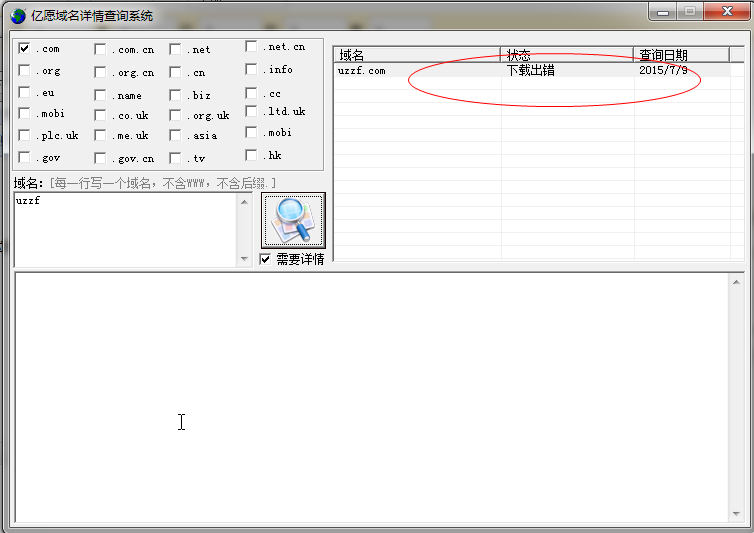Select the .info suffix checkbox
754x533 pixels.
(x=252, y=70)
